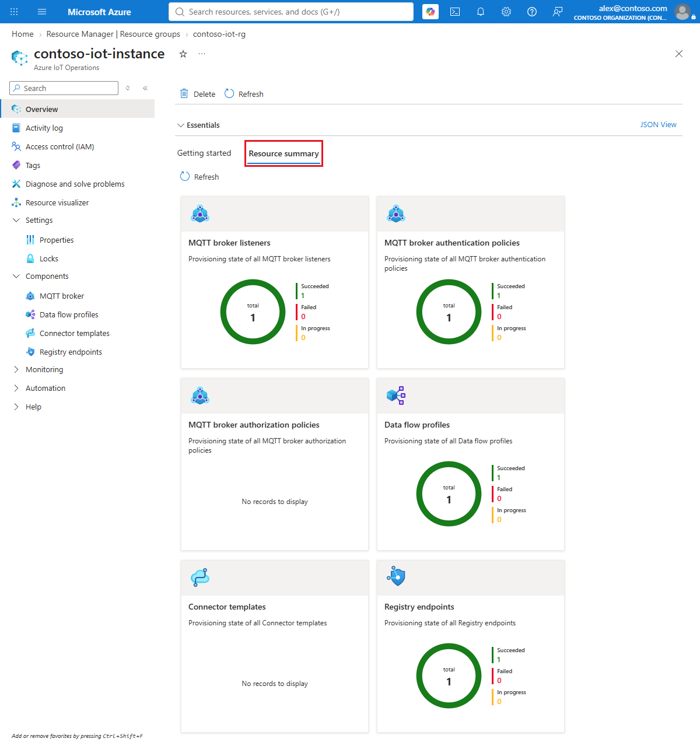Expand the Help group
Viewport: 700px width, 742px height.
[16, 407]
